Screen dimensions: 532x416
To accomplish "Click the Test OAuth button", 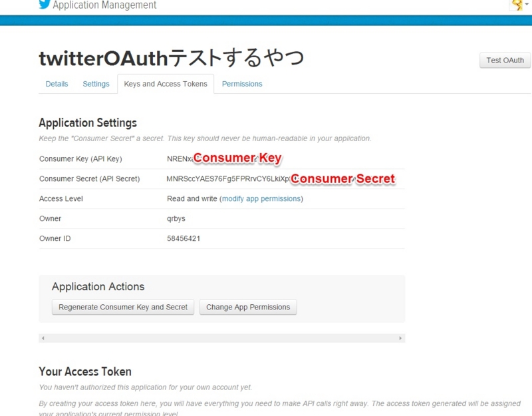I will (x=505, y=61).
